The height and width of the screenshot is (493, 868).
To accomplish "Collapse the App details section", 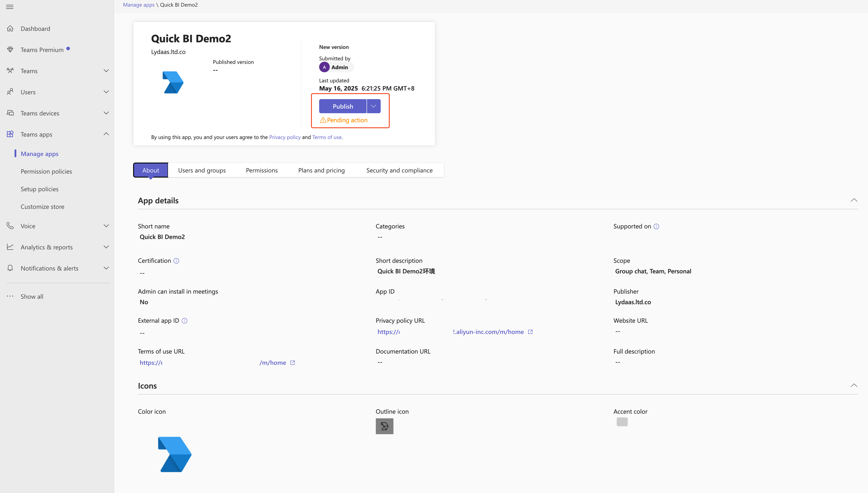I will (854, 200).
